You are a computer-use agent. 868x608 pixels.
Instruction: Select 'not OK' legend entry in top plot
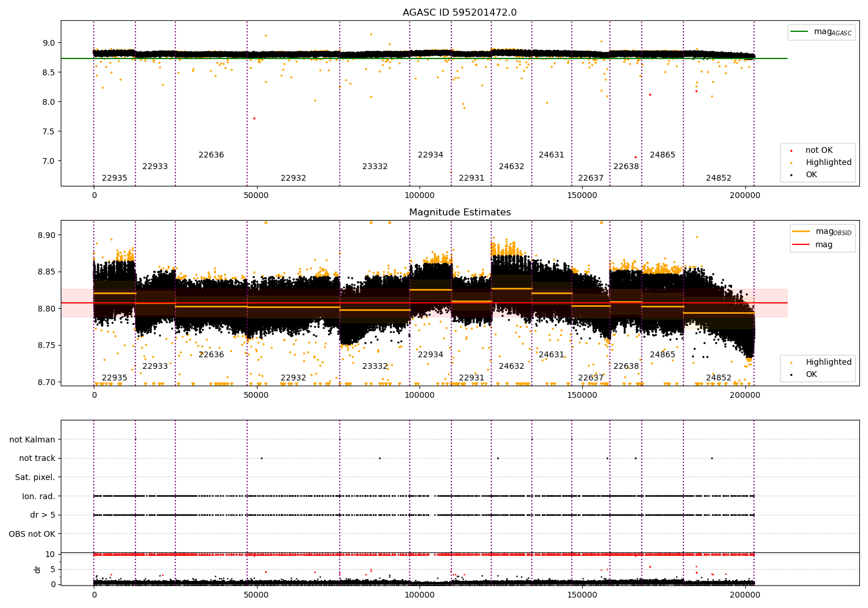point(819,151)
